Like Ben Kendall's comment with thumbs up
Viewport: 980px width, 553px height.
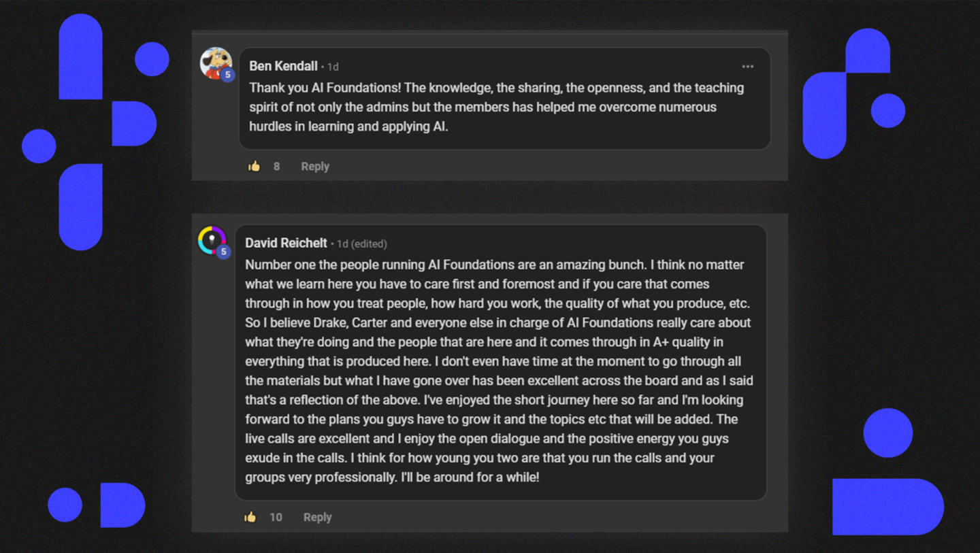coord(255,166)
